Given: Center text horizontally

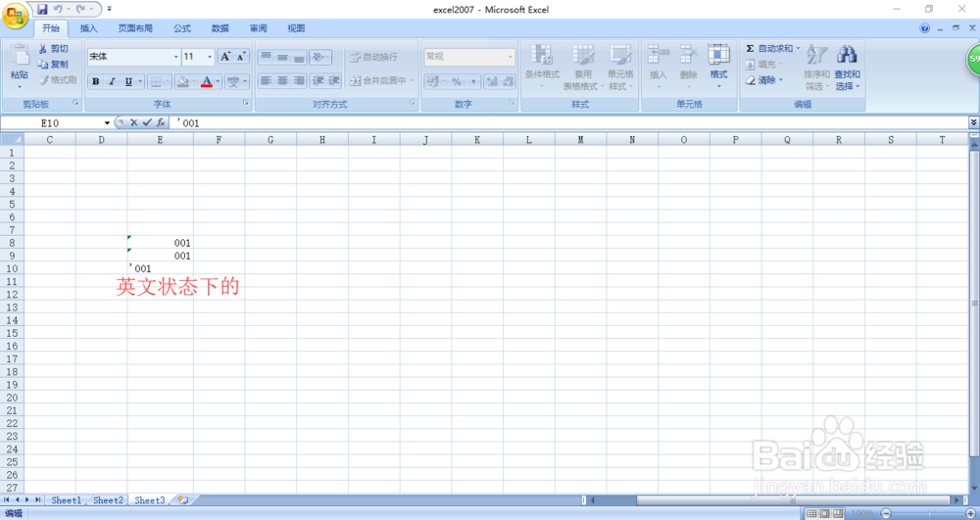Looking at the screenshot, I should (x=282, y=80).
